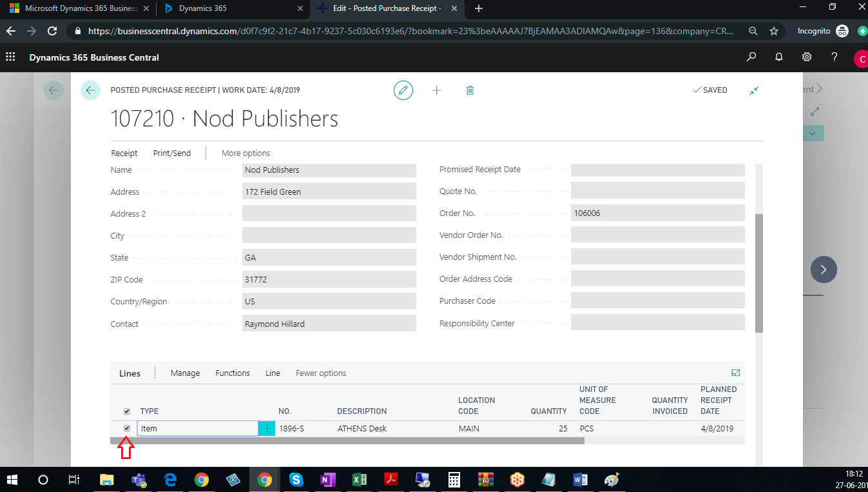Click the Lines part expand icon
Viewport: 868px width, 492px height.
pos(736,373)
